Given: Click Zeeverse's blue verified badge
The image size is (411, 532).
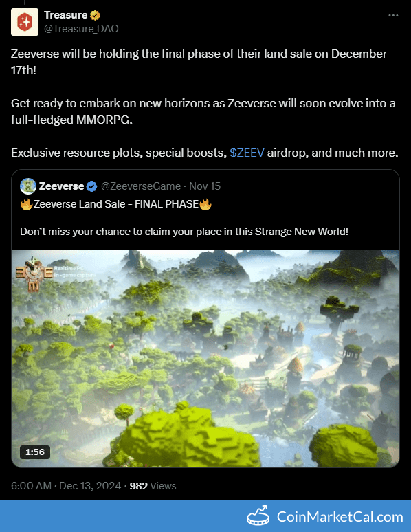Looking at the screenshot, I should (x=92, y=186).
